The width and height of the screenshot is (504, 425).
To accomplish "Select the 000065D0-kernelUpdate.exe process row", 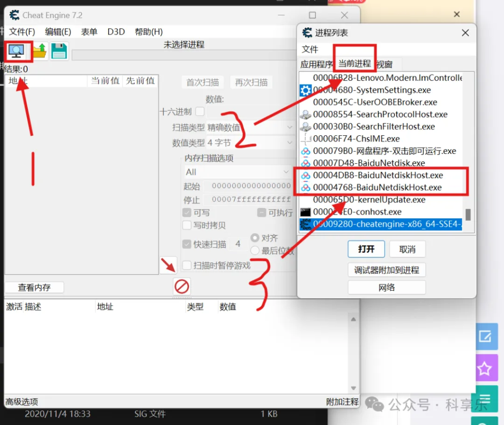I will coord(381,200).
